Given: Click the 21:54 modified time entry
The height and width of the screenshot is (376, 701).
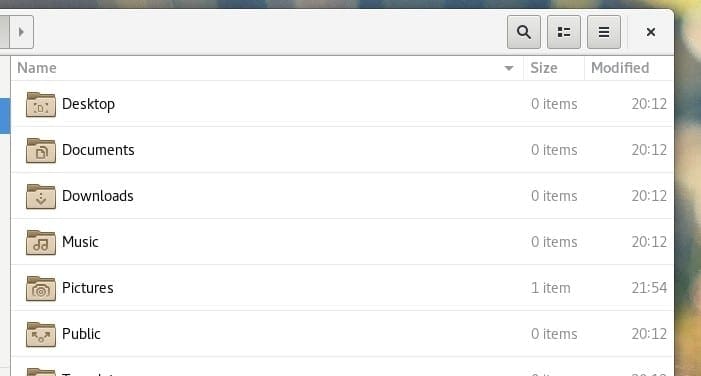Looking at the screenshot, I should 649,287.
